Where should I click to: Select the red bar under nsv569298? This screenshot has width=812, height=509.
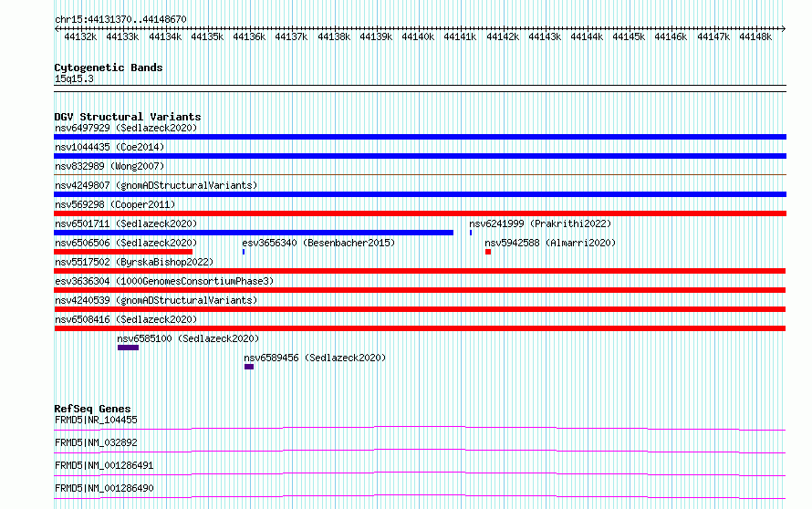pos(420,213)
